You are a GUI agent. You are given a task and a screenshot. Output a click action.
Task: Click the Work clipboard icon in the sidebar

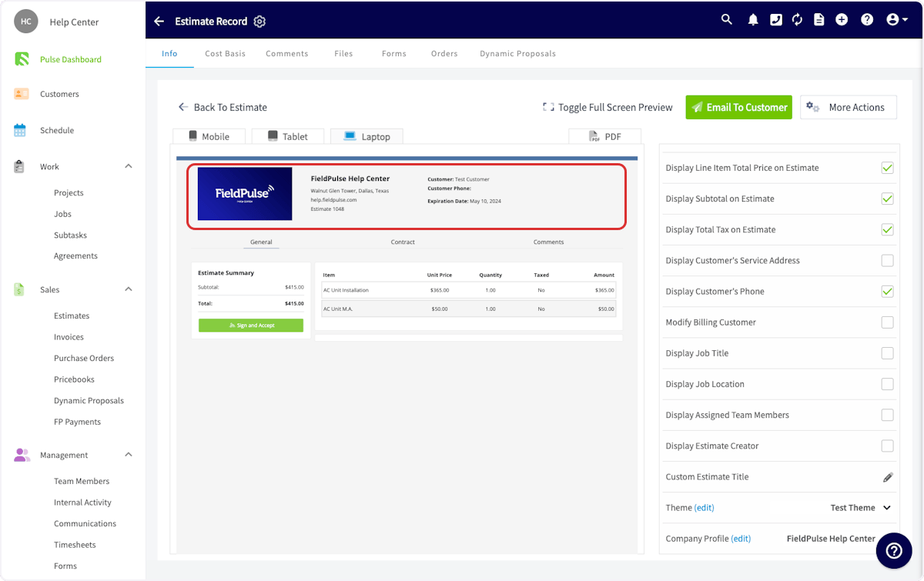pyautogui.click(x=20, y=166)
